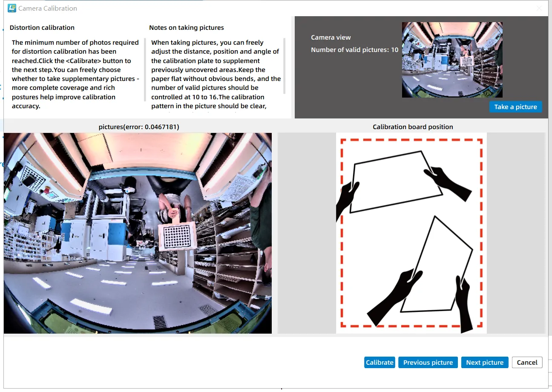Cancel the camera calibration

(x=527, y=362)
